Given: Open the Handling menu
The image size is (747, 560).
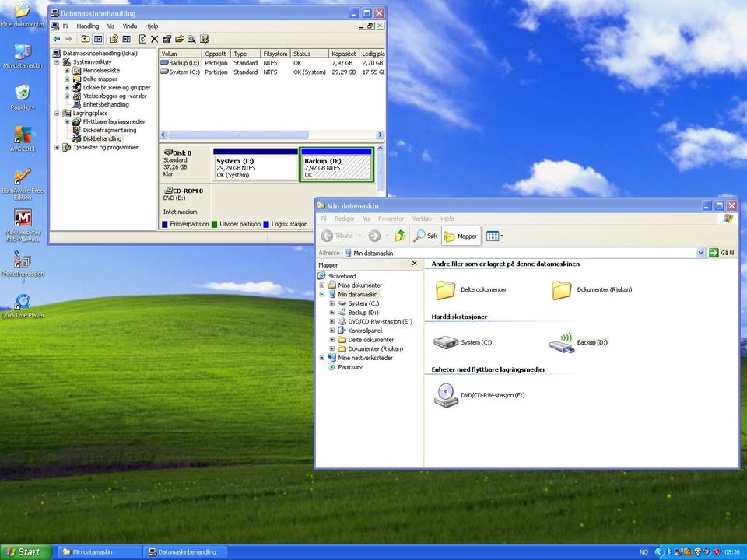Looking at the screenshot, I should [x=87, y=26].
